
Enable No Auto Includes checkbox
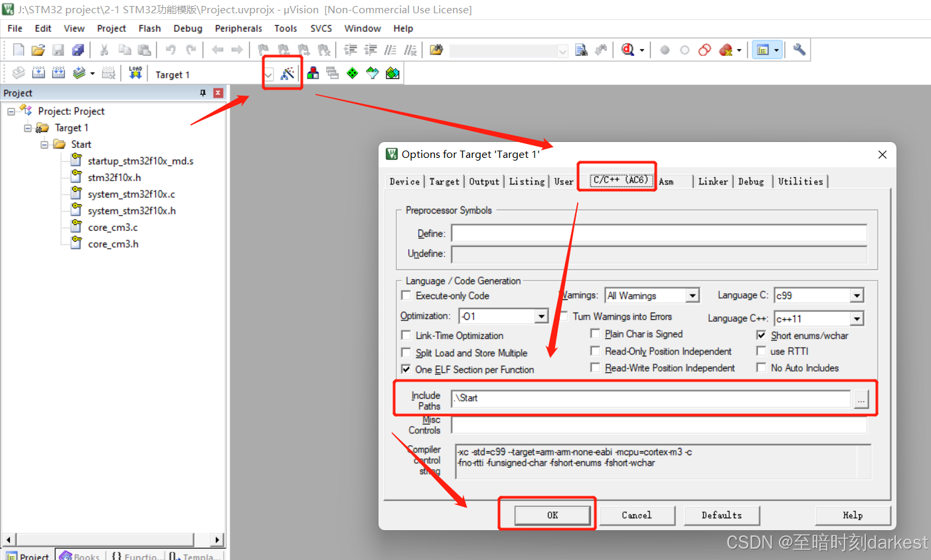point(762,367)
